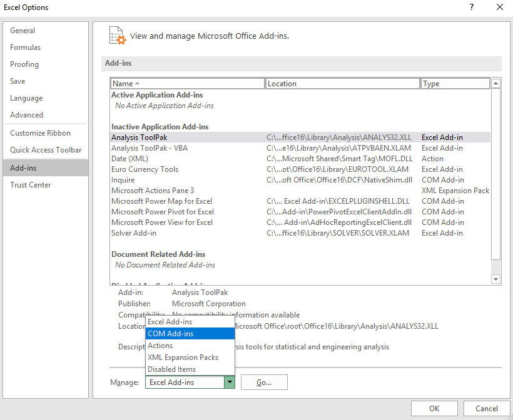
Task: Cancel the Excel Options dialog
Action: click(x=487, y=409)
